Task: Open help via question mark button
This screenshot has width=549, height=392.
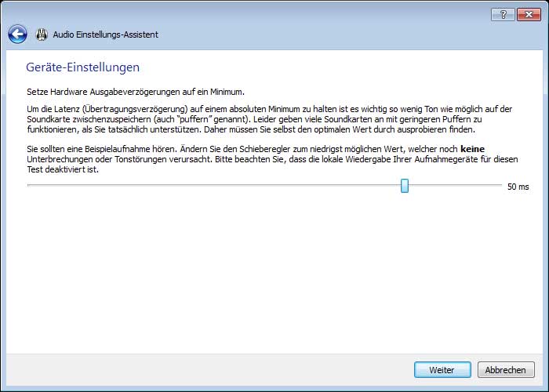Action: click(504, 15)
